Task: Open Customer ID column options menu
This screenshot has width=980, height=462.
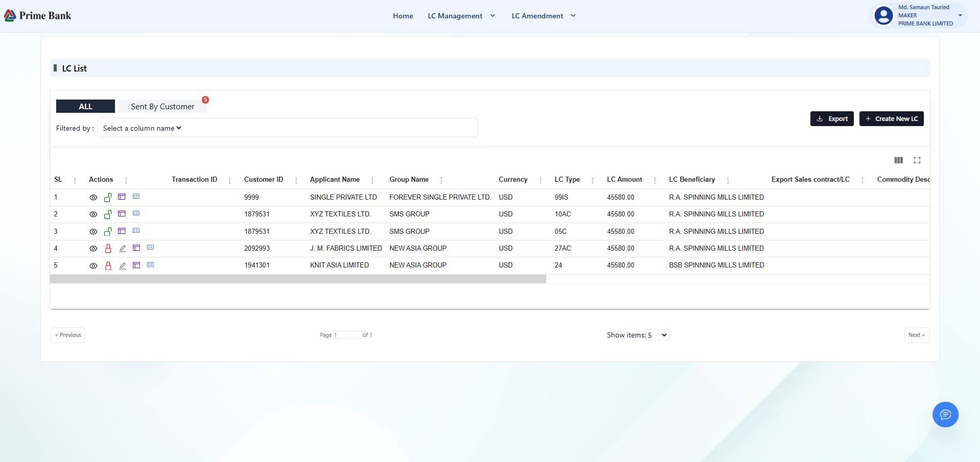Action: pyautogui.click(x=296, y=180)
